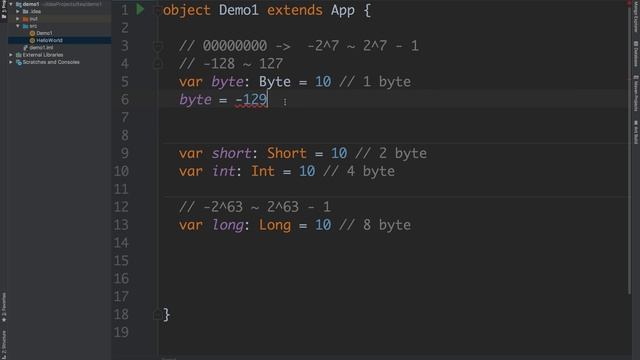The image size is (640, 360).
Task: Click the '// 8 byte' comment
Action: [375, 225]
